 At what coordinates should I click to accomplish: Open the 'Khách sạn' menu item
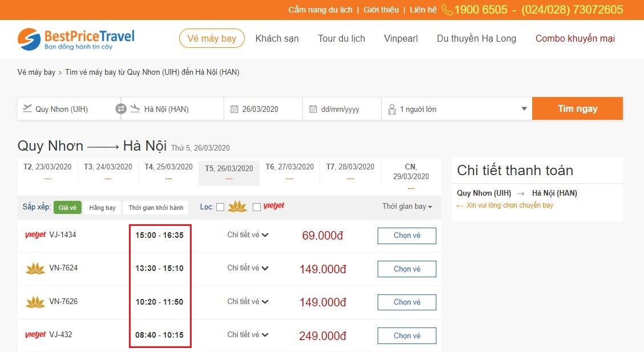pyautogui.click(x=277, y=39)
